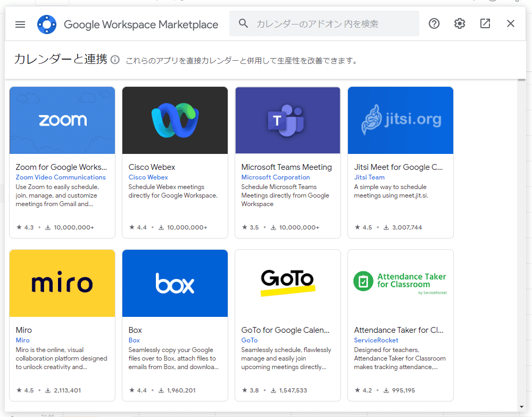Image resolution: width=532 pixels, height=417 pixels.
Task: Open Marketplace in new window icon
Action: pos(485,23)
